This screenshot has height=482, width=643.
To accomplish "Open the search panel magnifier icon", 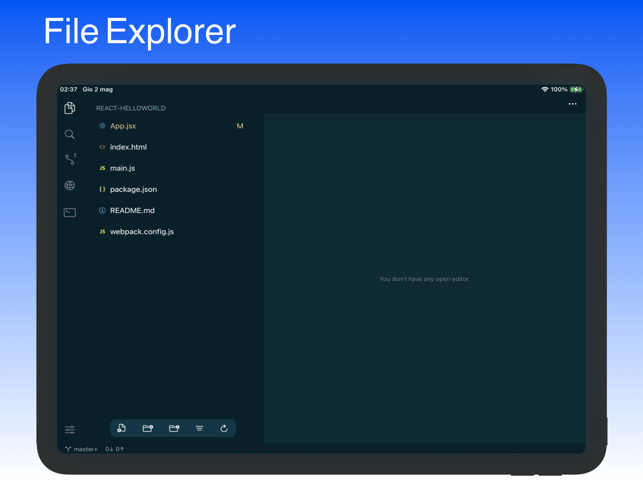I will pyautogui.click(x=70, y=134).
